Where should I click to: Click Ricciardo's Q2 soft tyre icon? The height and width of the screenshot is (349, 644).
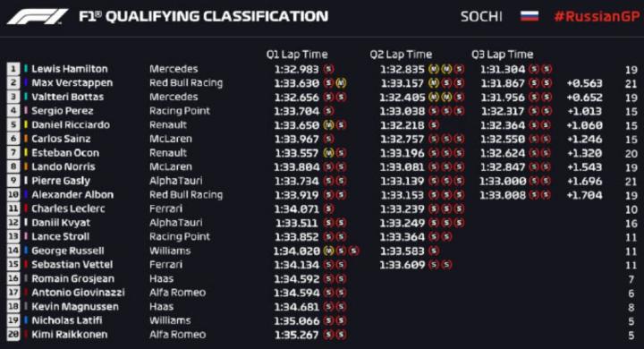click(x=434, y=125)
